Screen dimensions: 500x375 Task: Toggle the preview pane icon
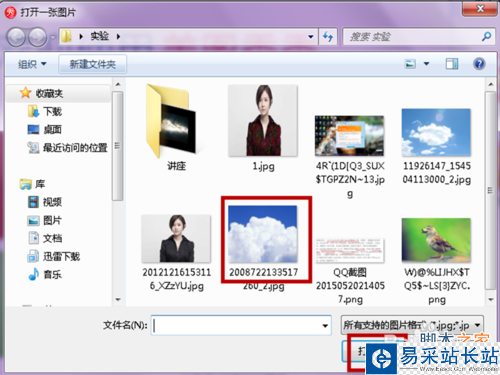coord(452,64)
